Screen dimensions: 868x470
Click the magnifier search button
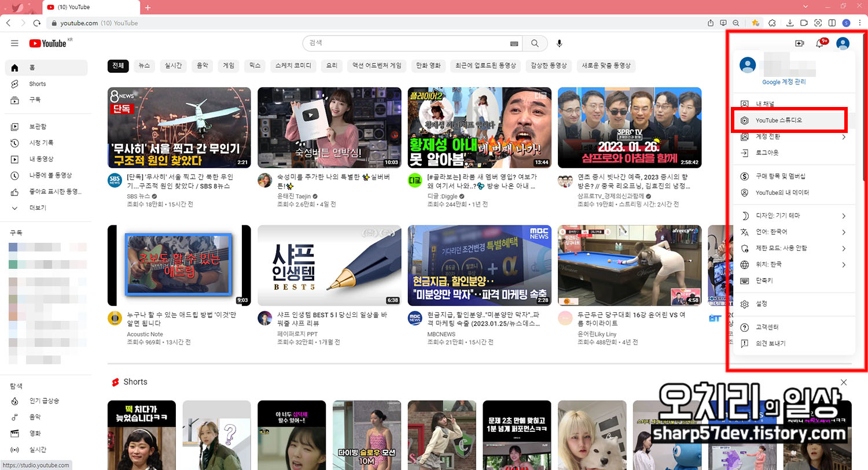[535, 43]
